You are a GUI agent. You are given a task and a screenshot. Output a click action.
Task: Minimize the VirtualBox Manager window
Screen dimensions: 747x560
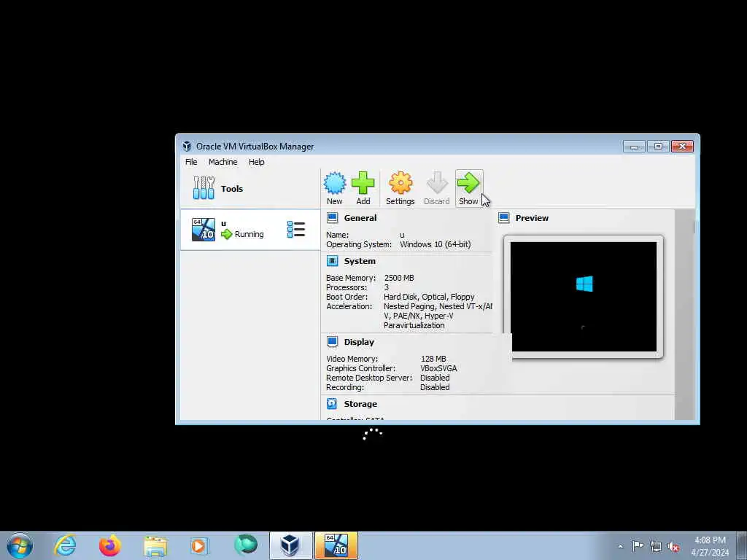coord(634,146)
